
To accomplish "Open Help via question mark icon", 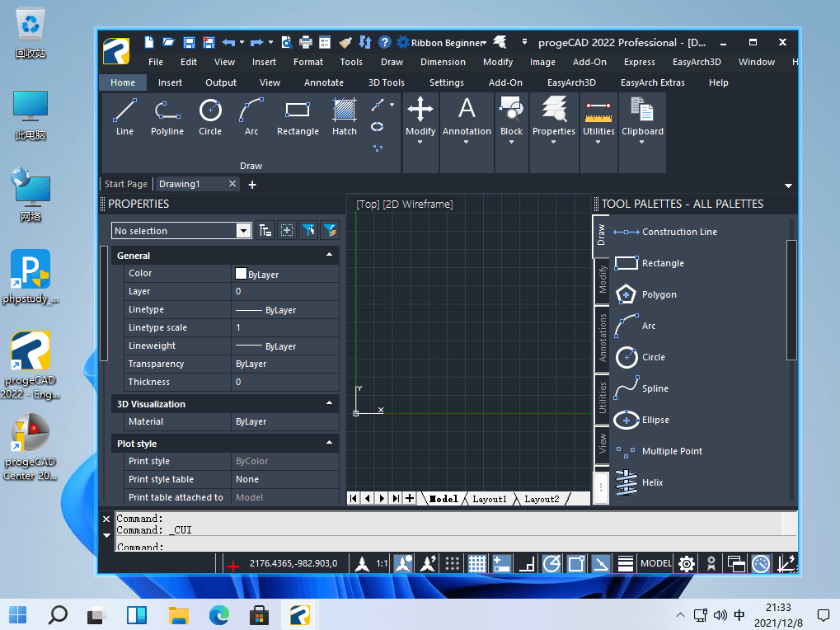I will [x=384, y=42].
